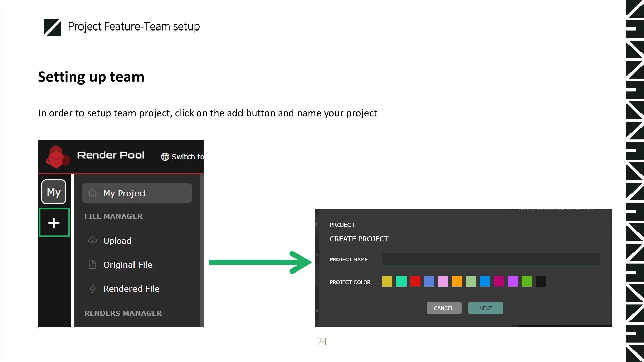Image resolution: width=644 pixels, height=362 pixels.
Task: Select the pink project color swatch
Action: 443,281
